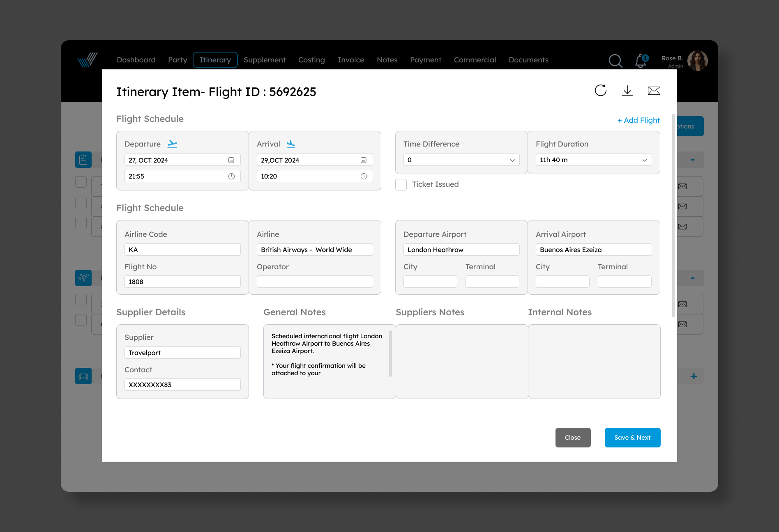Click the Contact field XXXXXXXX83
Image resolution: width=779 pixels, height=532 pixels.
(182, 385)
